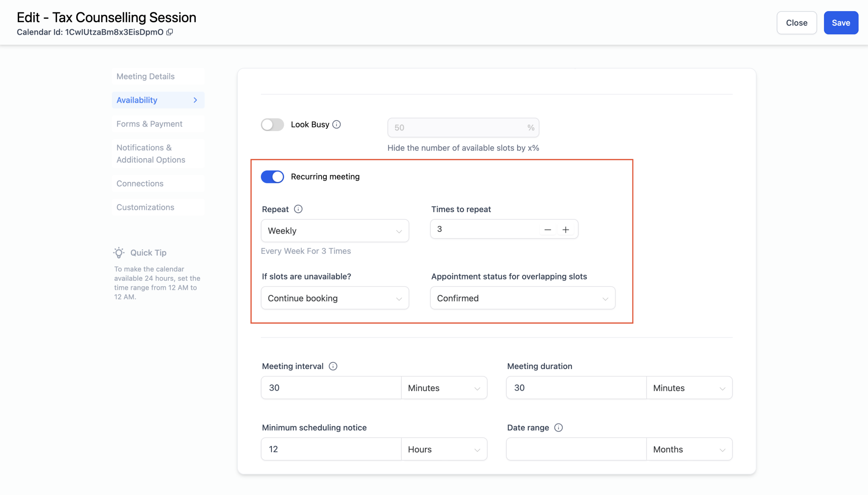This screenshot has height=495, width=868.
Task: Enable the Look Busy toggle
Action: coord(272,124)
